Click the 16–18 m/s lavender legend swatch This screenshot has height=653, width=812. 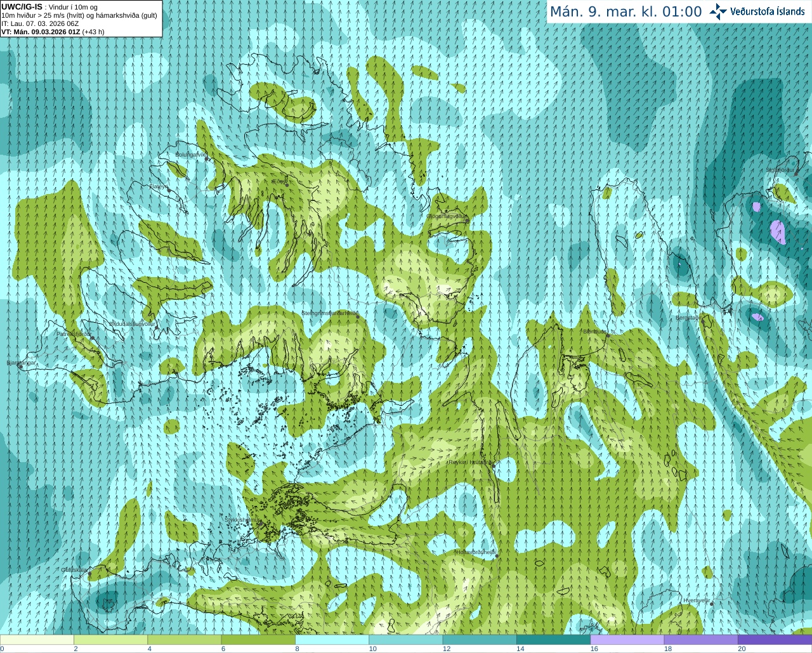627,640
